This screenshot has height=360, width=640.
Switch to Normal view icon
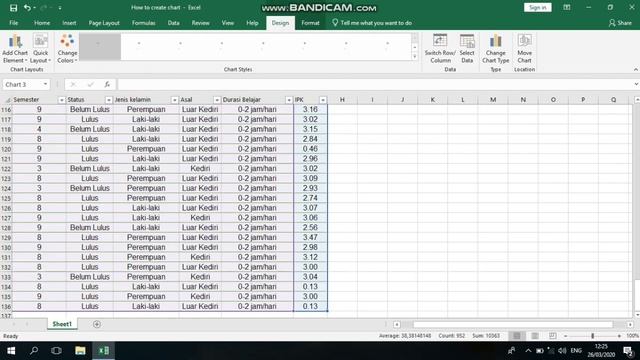[517, 336]
